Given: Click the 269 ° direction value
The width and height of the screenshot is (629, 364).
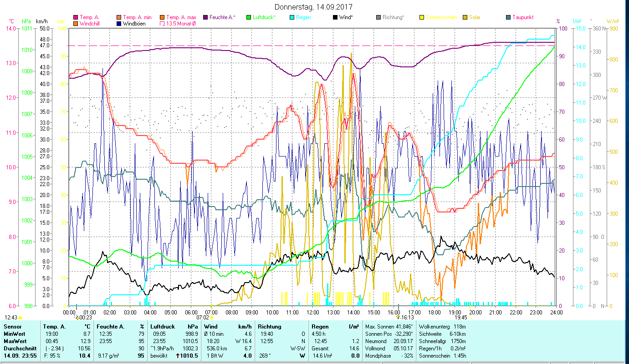Looking at the screenshot, I should coord(266,356).
